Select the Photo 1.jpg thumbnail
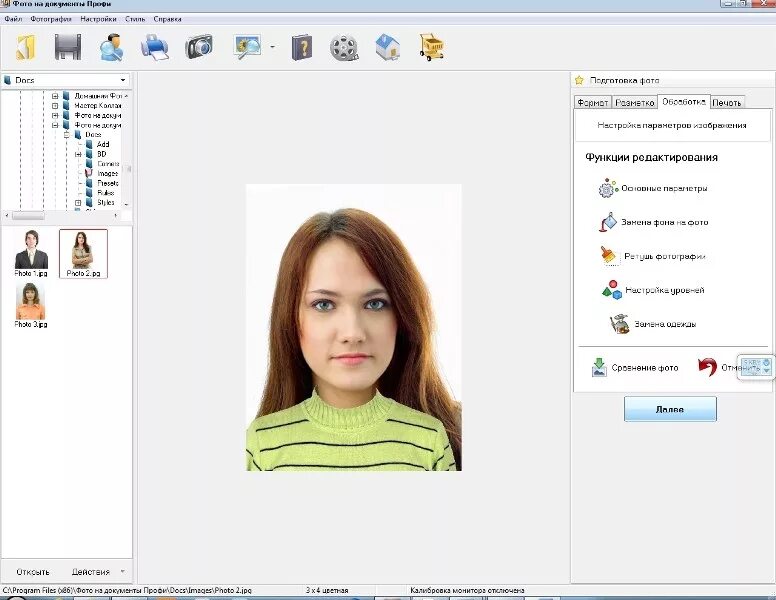The image size is (776, 600). (x=31, y=253)
